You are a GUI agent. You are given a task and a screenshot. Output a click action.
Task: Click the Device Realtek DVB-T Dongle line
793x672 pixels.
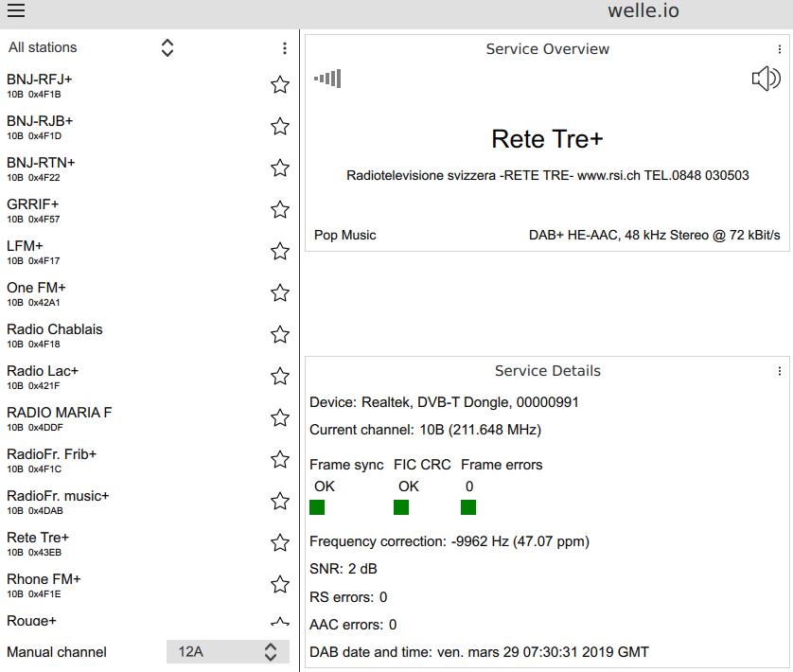[x=444, y=402]
